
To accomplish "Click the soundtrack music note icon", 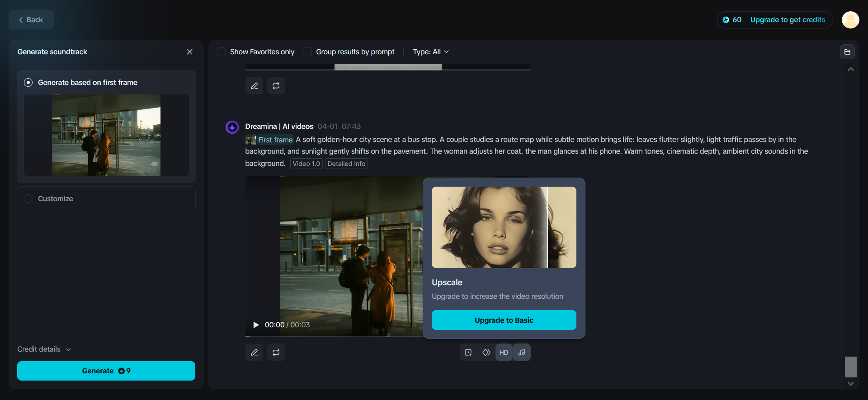I will [x=522, y=353].
